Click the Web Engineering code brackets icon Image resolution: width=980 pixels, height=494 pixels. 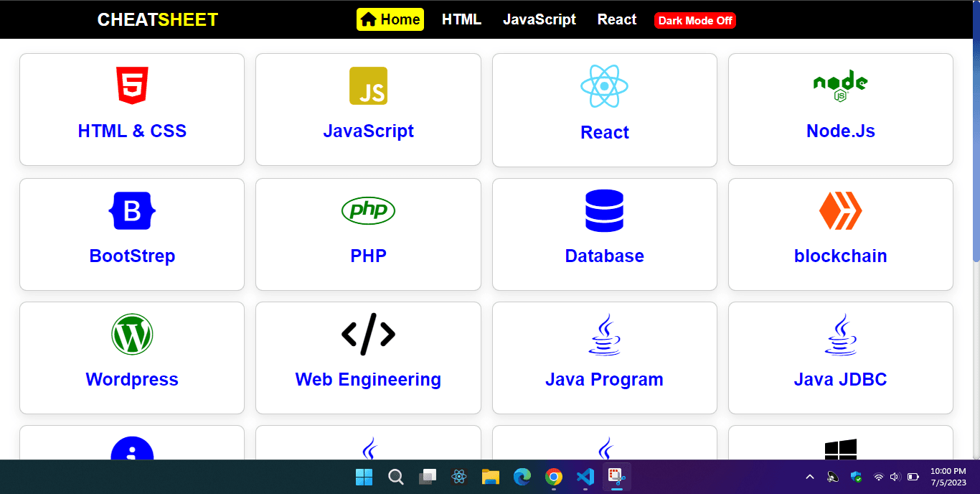368,335
